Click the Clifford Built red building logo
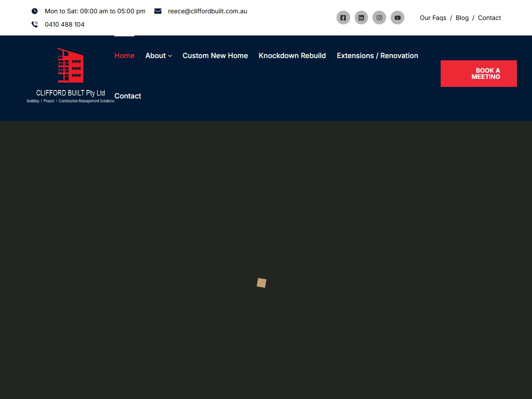This screenshot has width=532, height=399. [70, 75]
